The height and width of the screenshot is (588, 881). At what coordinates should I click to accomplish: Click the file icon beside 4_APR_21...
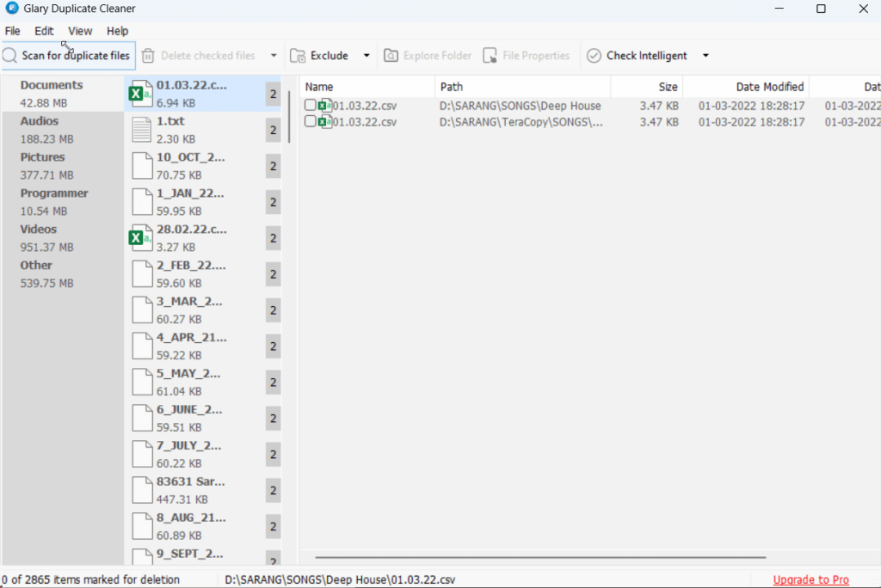(142, 346)
